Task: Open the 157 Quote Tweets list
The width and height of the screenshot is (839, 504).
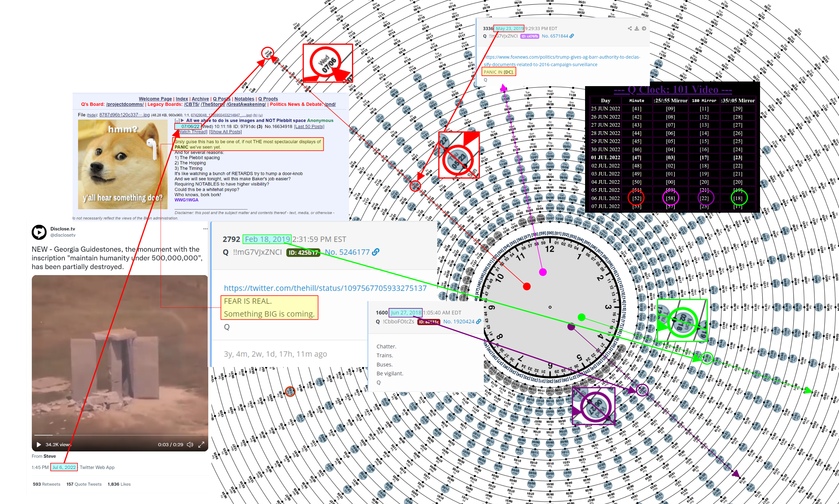Action: point(84,484)
